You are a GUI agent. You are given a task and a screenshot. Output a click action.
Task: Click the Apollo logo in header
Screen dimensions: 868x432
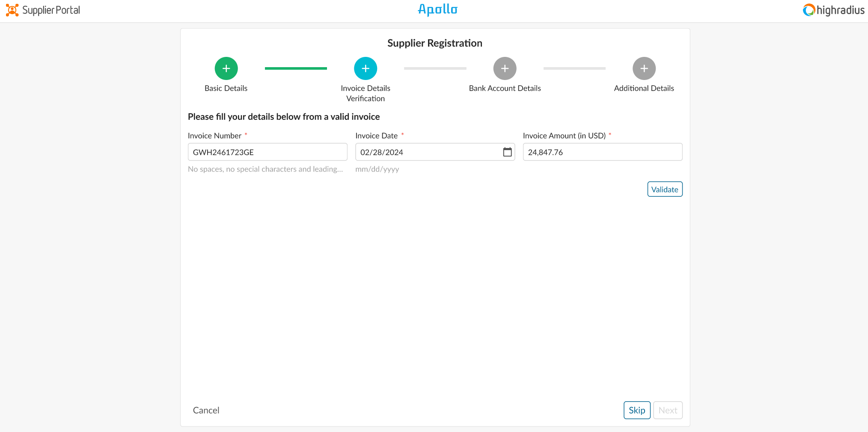pos(437,10)
